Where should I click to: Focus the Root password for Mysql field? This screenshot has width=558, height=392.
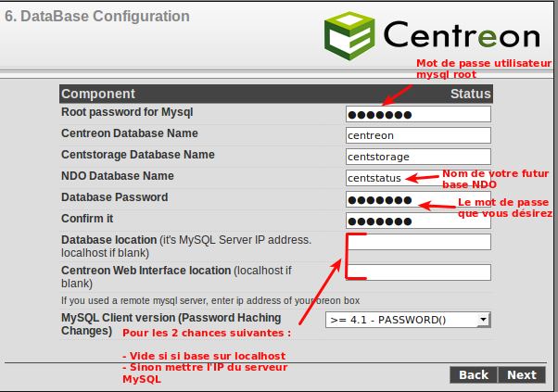point(417,114)
